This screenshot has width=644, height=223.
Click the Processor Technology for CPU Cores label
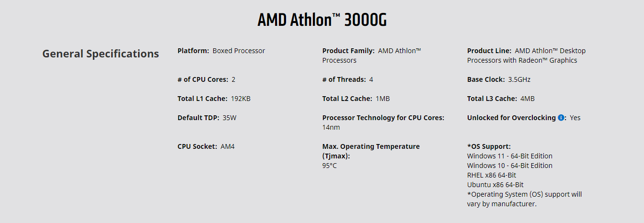[x=383, y=118]
